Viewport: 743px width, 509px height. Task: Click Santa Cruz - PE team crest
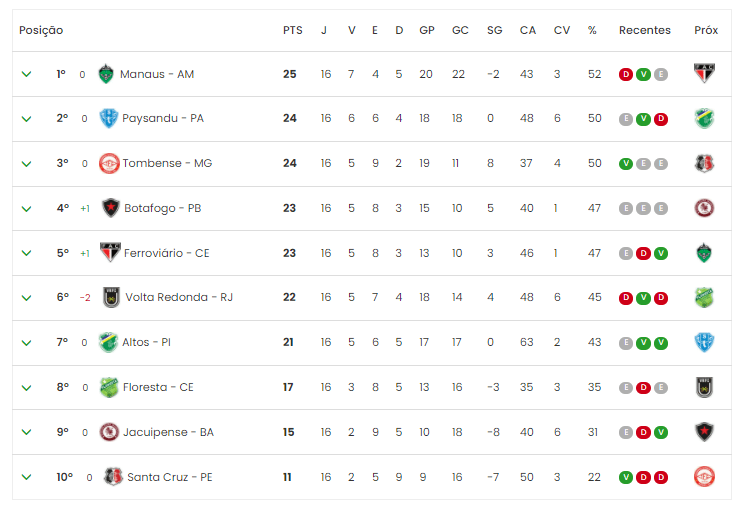(x=113, y=477)
